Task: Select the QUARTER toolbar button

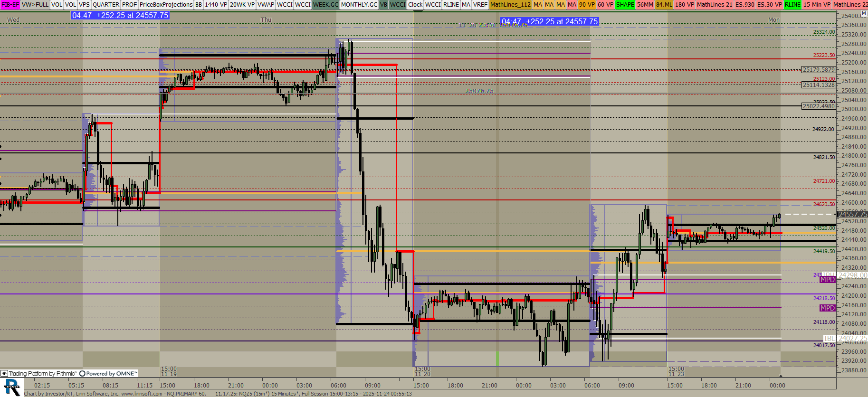Action: [x=106, y=5]
